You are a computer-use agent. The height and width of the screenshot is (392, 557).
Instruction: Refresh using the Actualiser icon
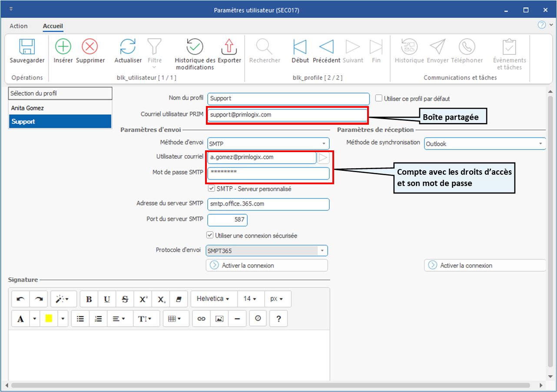(128, 47)
